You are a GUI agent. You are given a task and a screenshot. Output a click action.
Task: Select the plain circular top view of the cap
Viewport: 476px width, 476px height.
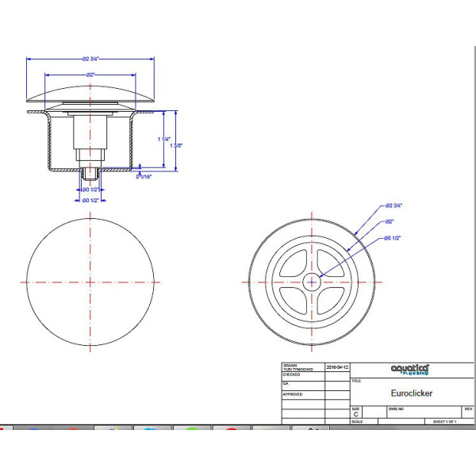pyautogui.click(x=90, y=282)
